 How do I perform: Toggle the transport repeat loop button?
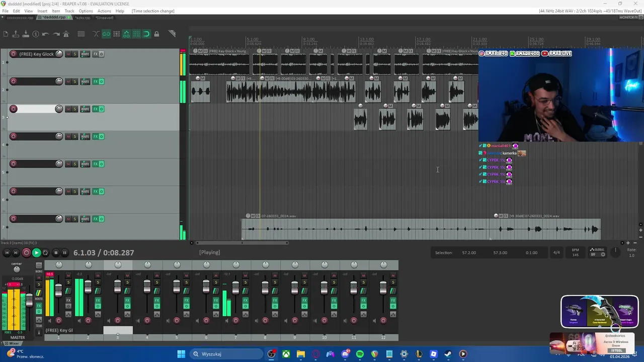pyautogui.click(x=46, y=253)
